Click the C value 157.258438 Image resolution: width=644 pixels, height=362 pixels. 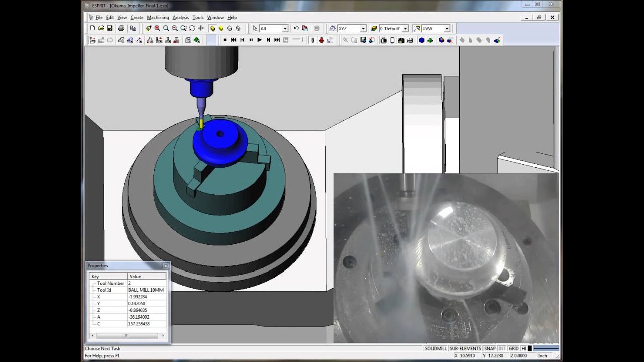[x=139, y=324]
